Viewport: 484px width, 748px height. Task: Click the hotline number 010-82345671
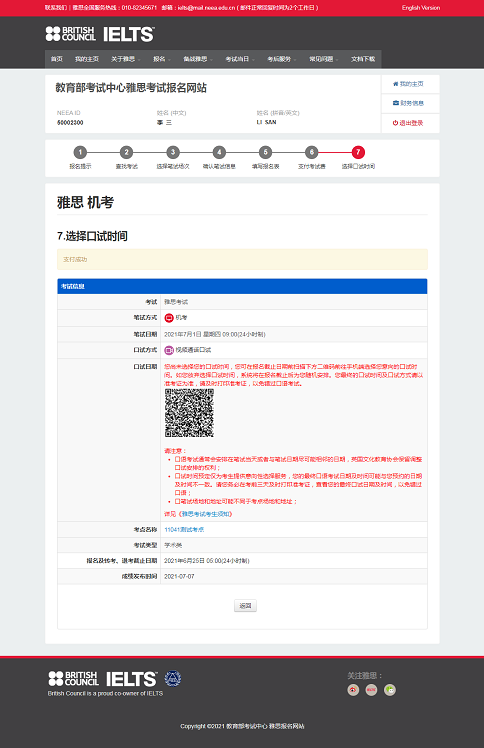tap(139, 8)
